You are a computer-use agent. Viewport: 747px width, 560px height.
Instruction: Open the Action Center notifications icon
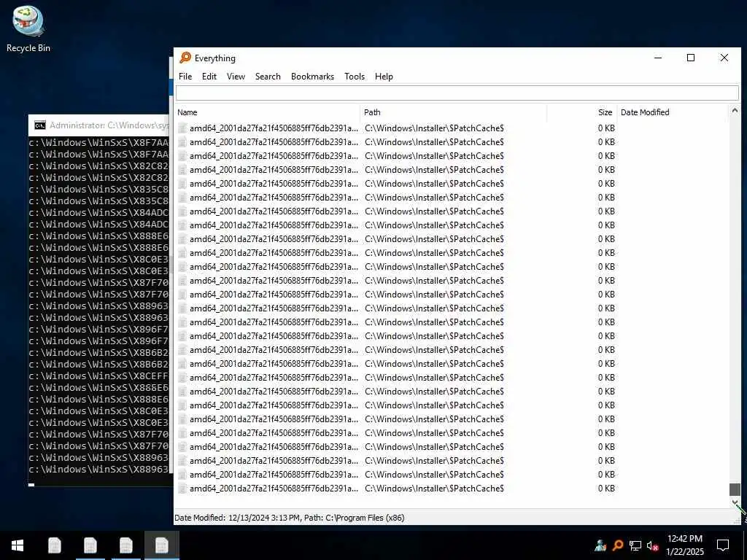pos(723,545)
